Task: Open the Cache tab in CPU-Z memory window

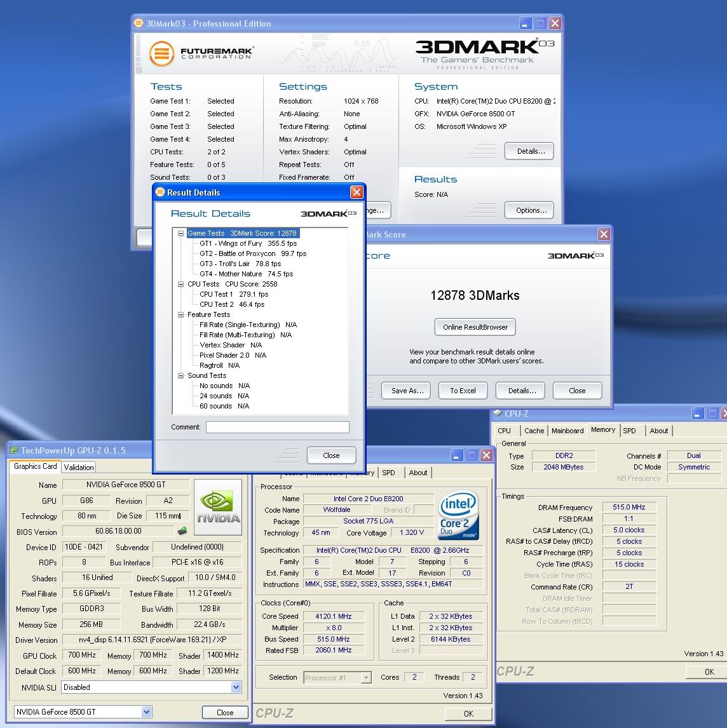Action: (534, 431)
